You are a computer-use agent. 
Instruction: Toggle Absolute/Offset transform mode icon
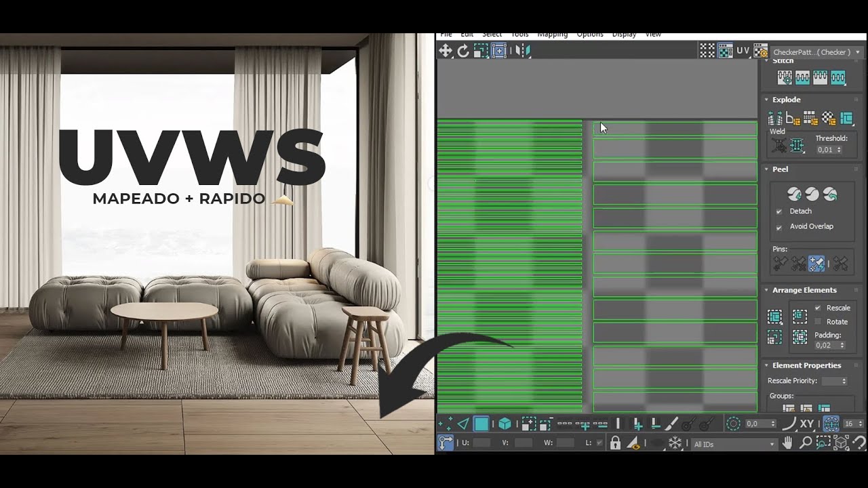[x=446, y=443]
